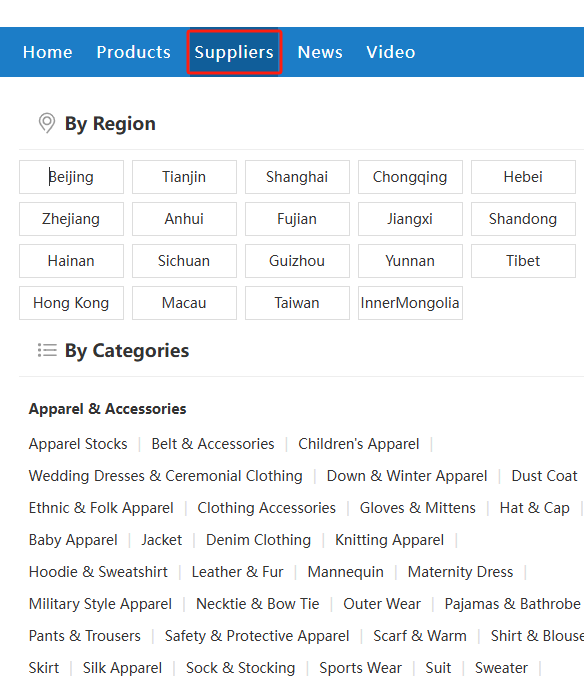Choose Tibet from region list
This screenshot has height=681, width=584.
523,261
